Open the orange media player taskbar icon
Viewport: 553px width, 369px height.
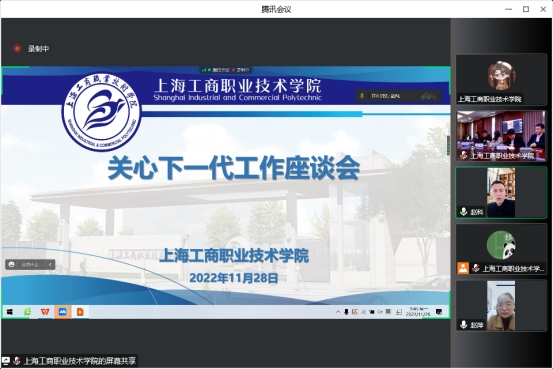pos(80,312)
